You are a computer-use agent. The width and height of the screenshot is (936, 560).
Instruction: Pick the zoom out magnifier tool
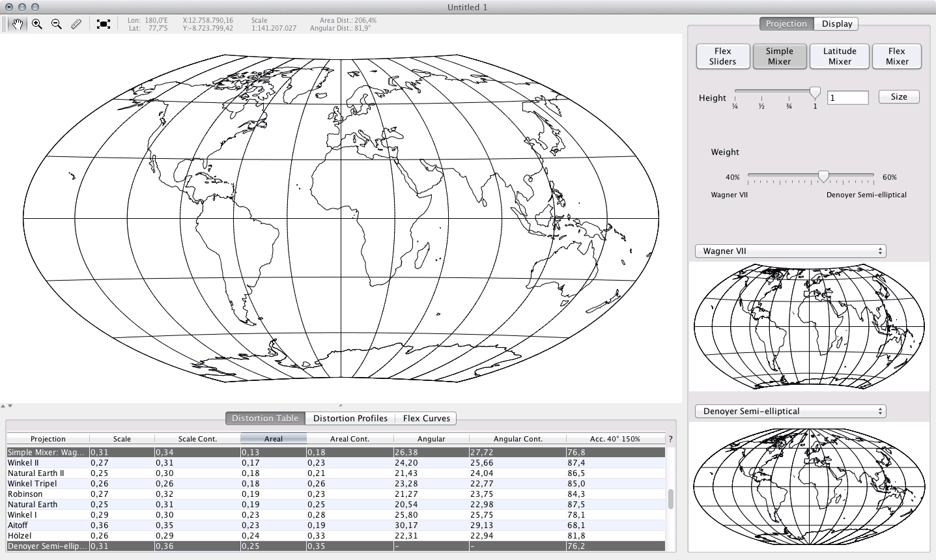57,24
